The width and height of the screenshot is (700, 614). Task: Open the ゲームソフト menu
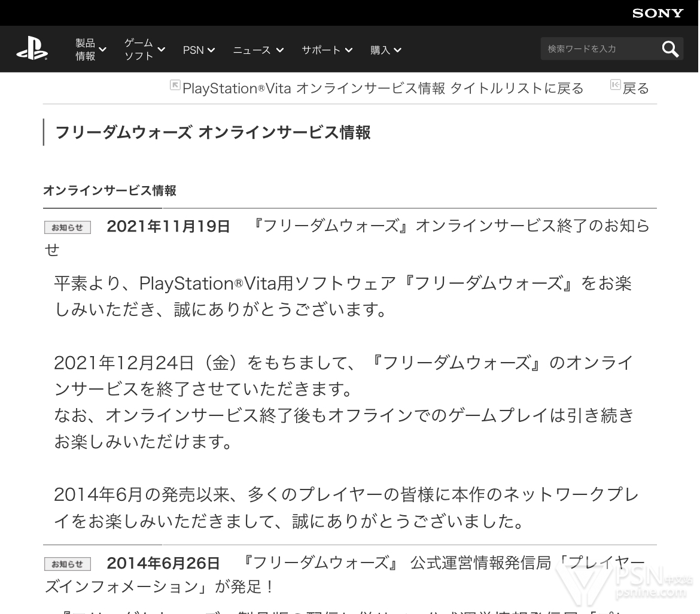pos(145,50)
